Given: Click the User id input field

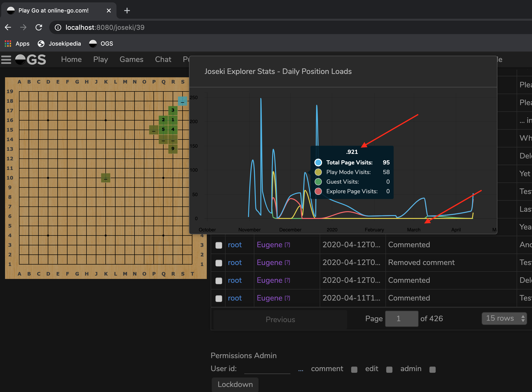Looking at the screenshot, I should 267,369.
